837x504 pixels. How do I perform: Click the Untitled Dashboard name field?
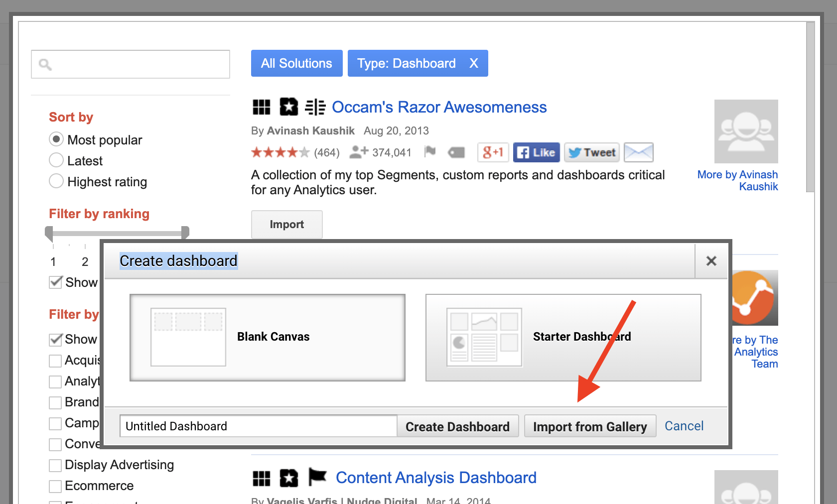point(259,426)
